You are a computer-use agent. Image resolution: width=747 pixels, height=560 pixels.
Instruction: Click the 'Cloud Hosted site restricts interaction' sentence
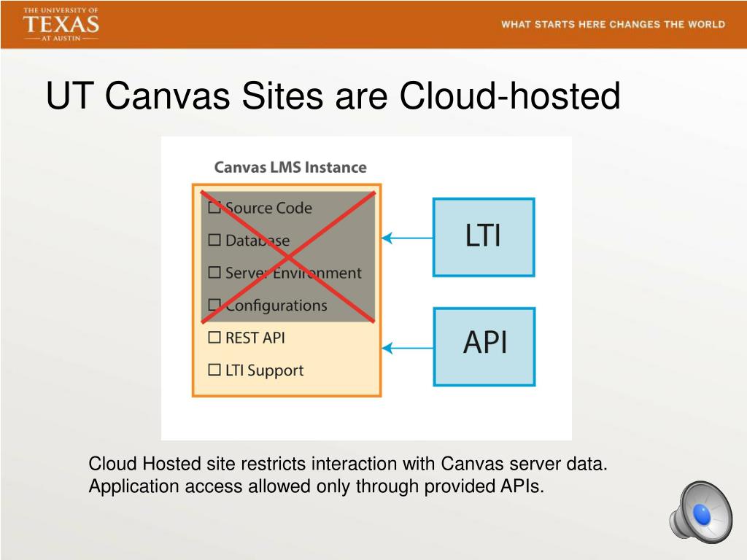click(348, 463)
